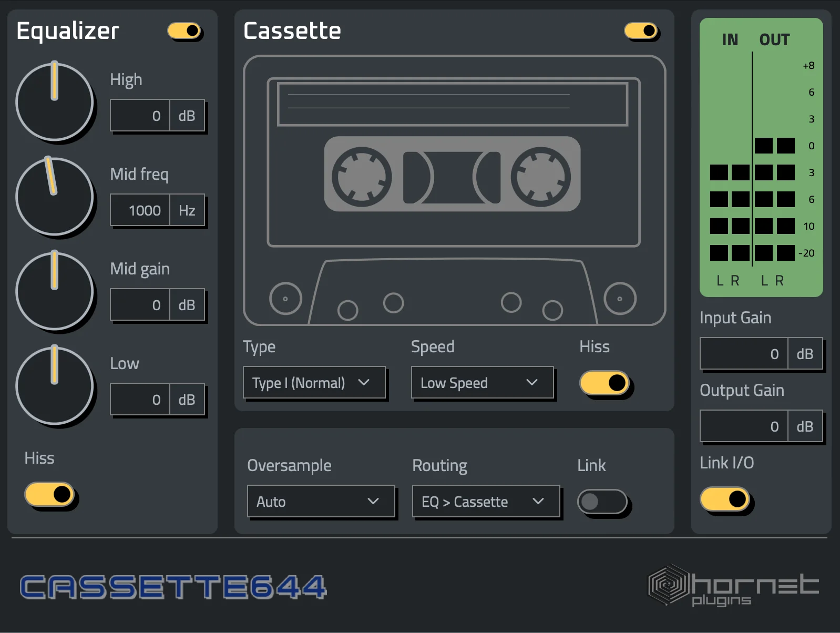Click the cassette tape window between reels

[452, 178]
